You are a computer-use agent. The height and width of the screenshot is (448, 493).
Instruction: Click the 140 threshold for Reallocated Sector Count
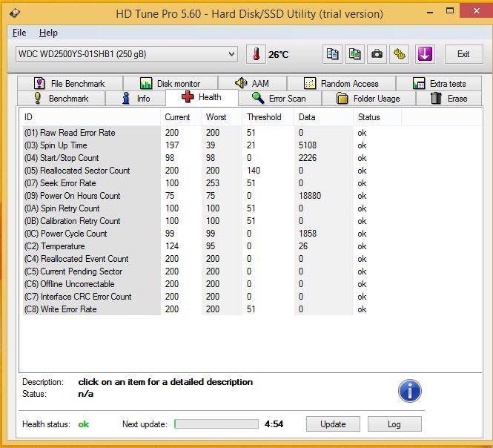254,170
